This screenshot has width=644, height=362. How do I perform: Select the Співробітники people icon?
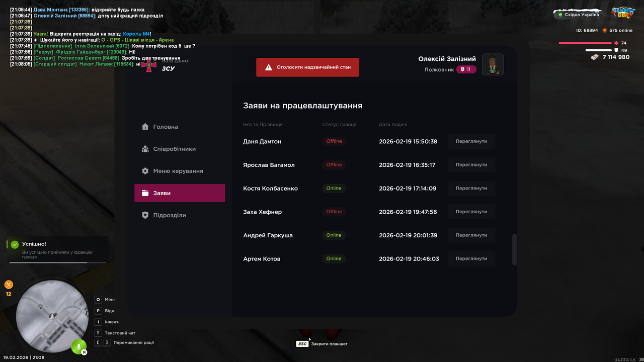tap(145, 149)
